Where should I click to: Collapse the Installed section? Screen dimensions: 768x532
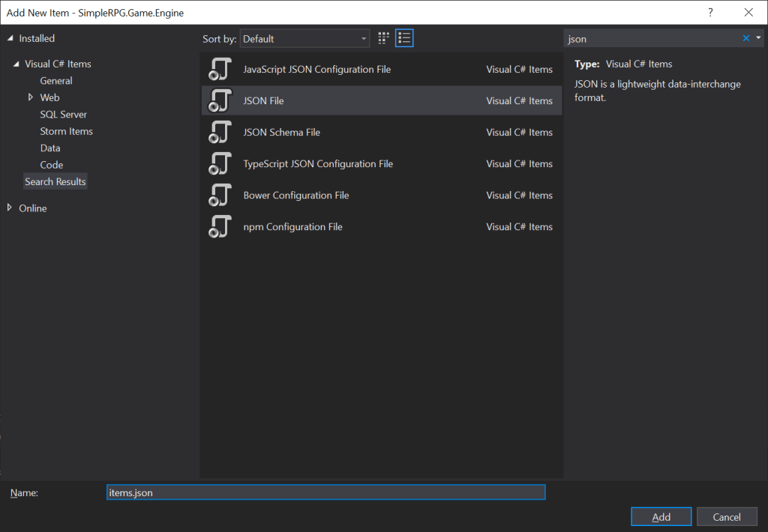pos(10,38)
